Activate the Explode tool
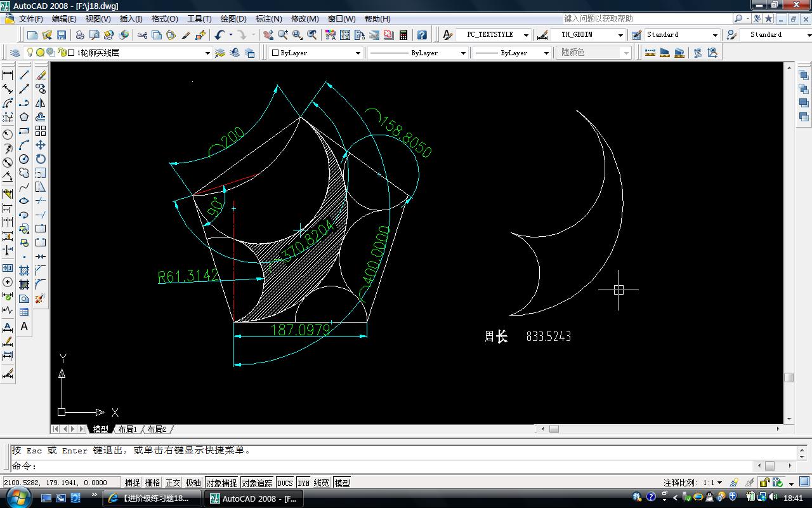 pyautogui.click(x=41, y=298)
